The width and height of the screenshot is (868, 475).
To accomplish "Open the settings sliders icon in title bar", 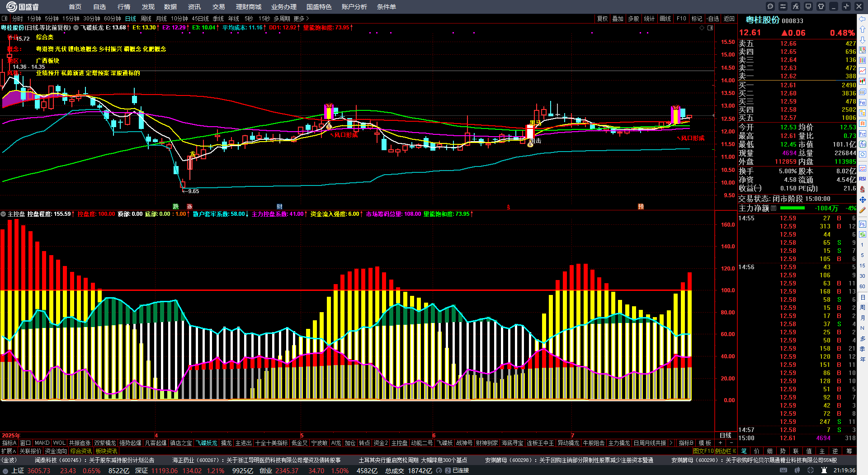I will [x=783, y=6].
